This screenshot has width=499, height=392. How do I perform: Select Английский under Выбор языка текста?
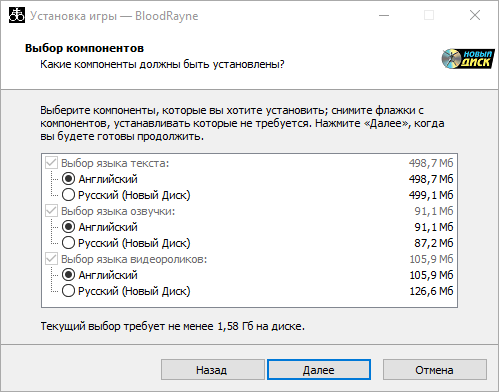click(x=68, y=179)
